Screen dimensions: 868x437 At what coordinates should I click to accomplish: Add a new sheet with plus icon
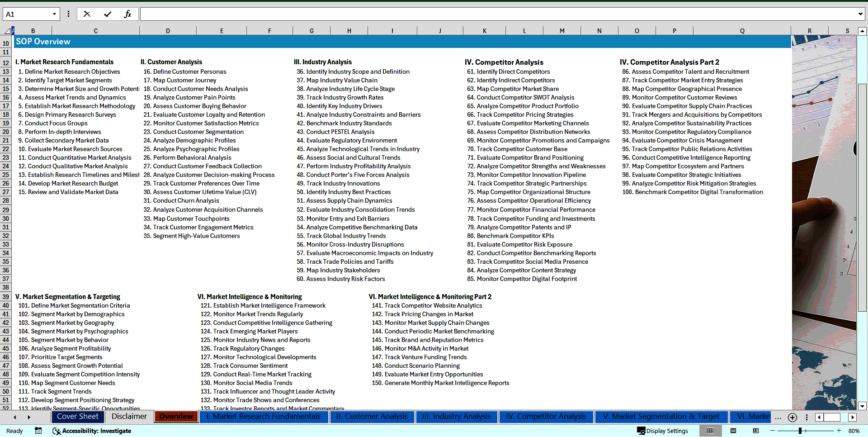click(x=792, y=417)
